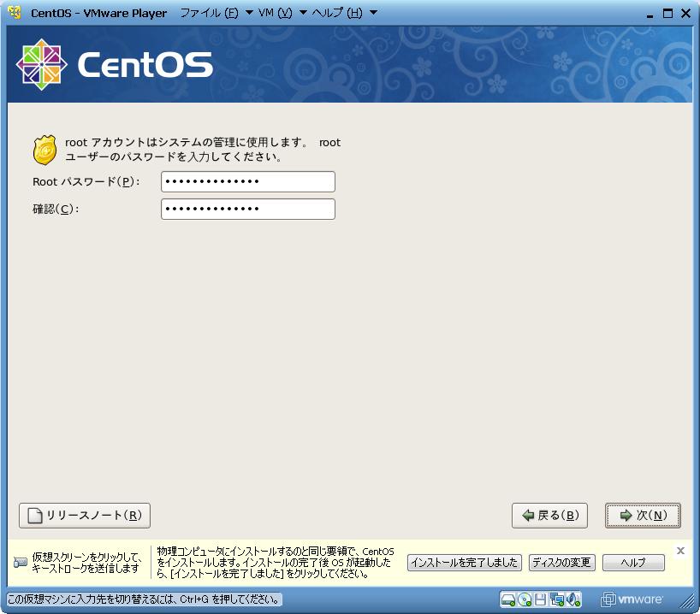
Task: Click the gold root account badge icon
Action: tap(44, 150)
